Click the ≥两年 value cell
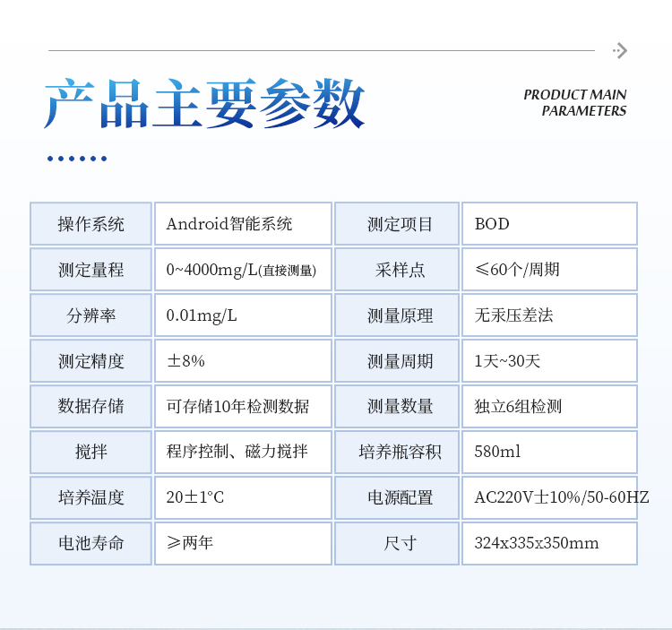672x630 pixels. pyautogui.click(x=243, y=543)
